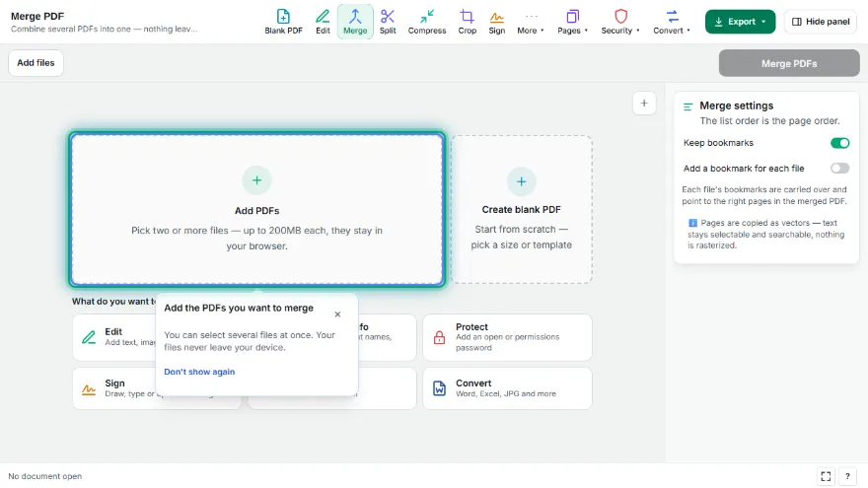The height and width of the screenshot is (488, 868).
Task: Click the Add PDFs plus icon
Action: click(x=256, y=180)
